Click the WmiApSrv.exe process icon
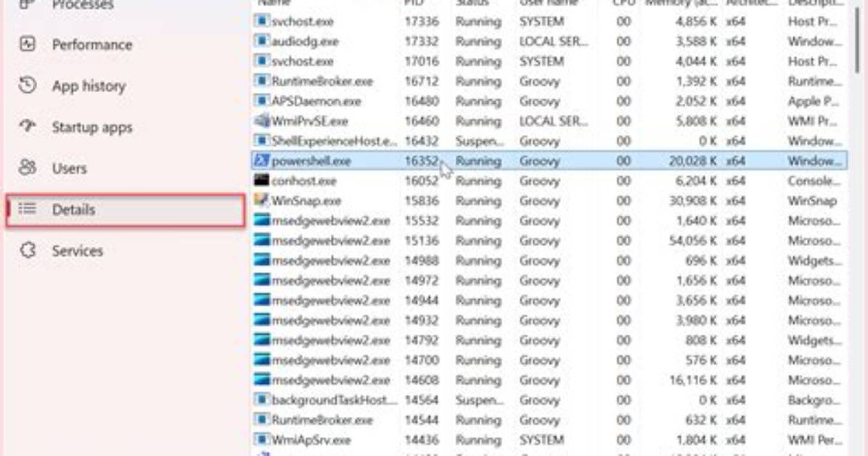This screenshot has width=868, height=456. 261,439
